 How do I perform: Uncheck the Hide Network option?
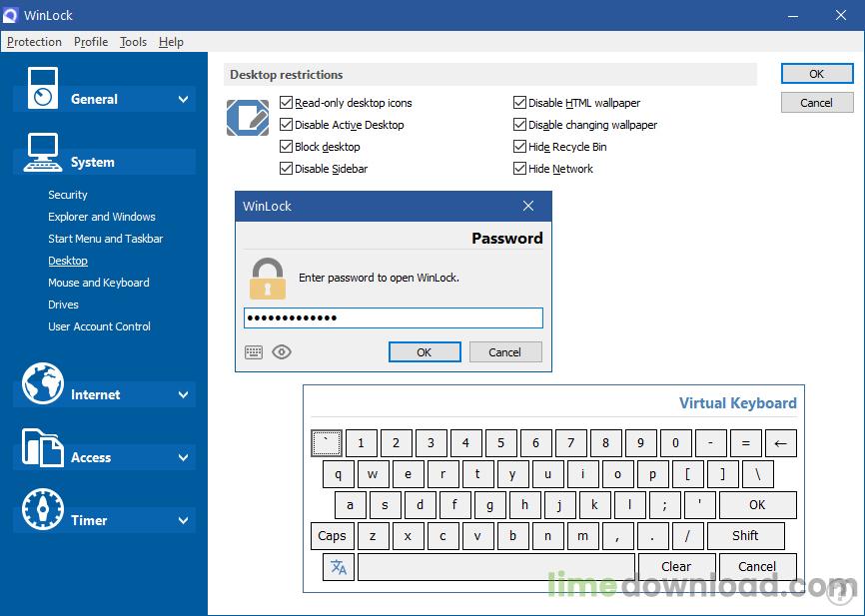click(519, 169)
